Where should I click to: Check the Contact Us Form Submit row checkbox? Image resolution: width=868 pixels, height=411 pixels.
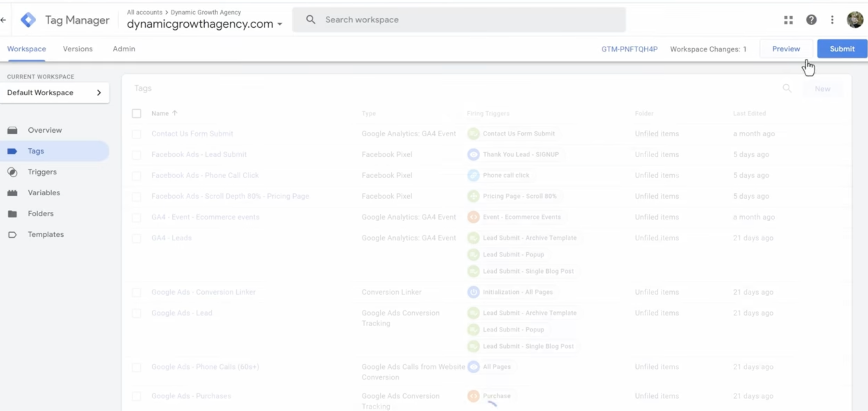point(136,134)
